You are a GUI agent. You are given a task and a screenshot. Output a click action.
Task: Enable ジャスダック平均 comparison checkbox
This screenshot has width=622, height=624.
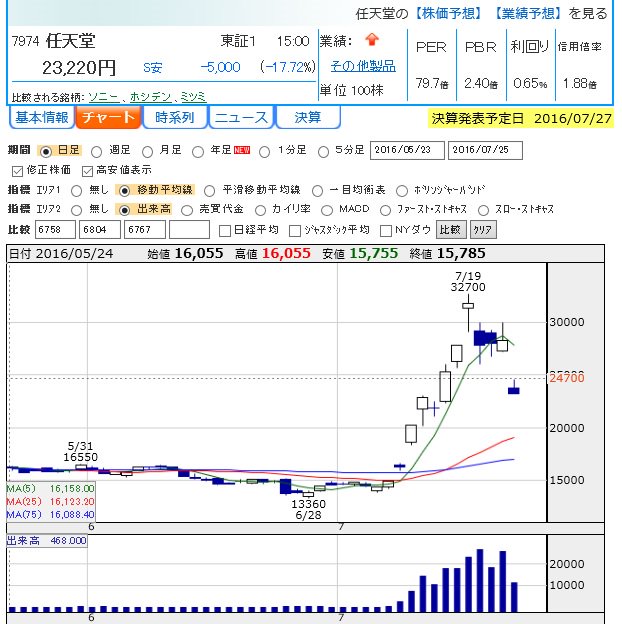(294, 231)
